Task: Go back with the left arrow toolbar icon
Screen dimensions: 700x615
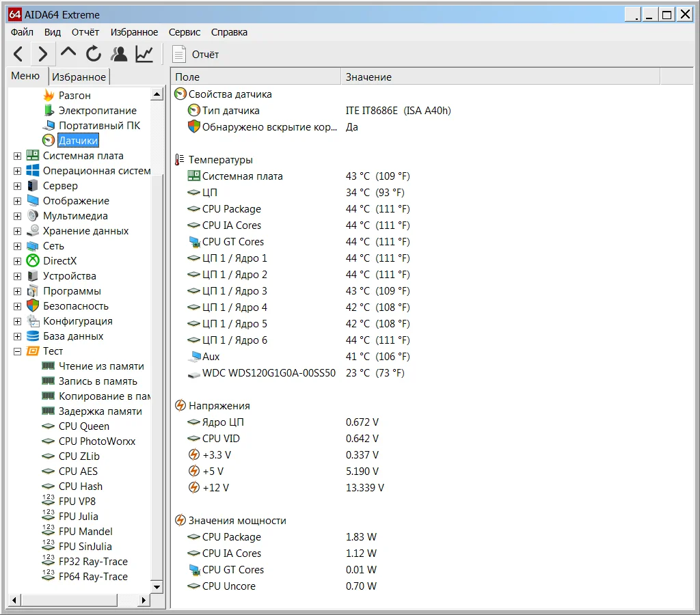Action: pyautogui.click(x=18, y=54)
